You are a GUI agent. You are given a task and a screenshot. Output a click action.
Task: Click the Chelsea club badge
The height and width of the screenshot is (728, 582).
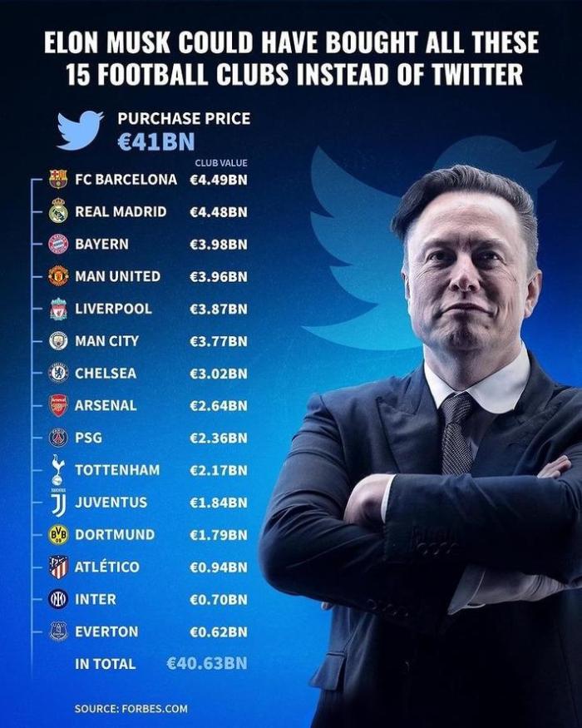[x=57, y=374]
